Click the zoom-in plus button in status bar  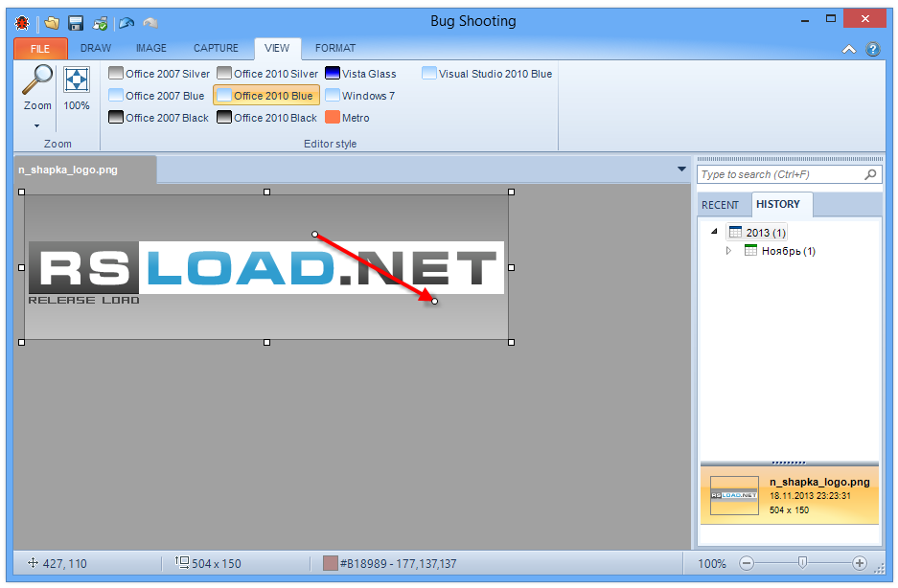[859, 563]
